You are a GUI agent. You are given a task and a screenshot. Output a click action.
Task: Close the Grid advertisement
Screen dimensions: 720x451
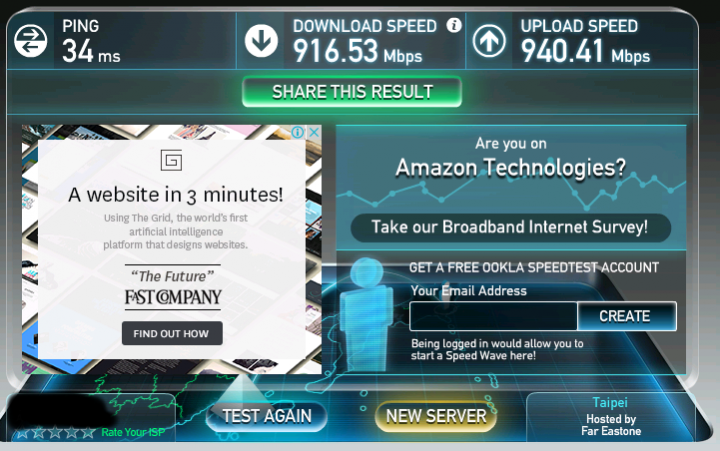click(x=314, y=132)
